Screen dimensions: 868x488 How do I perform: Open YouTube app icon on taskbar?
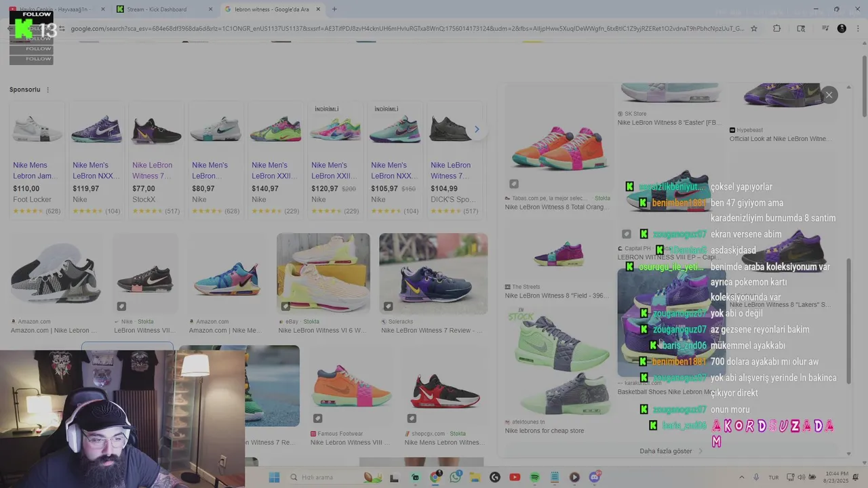point(515,477)
